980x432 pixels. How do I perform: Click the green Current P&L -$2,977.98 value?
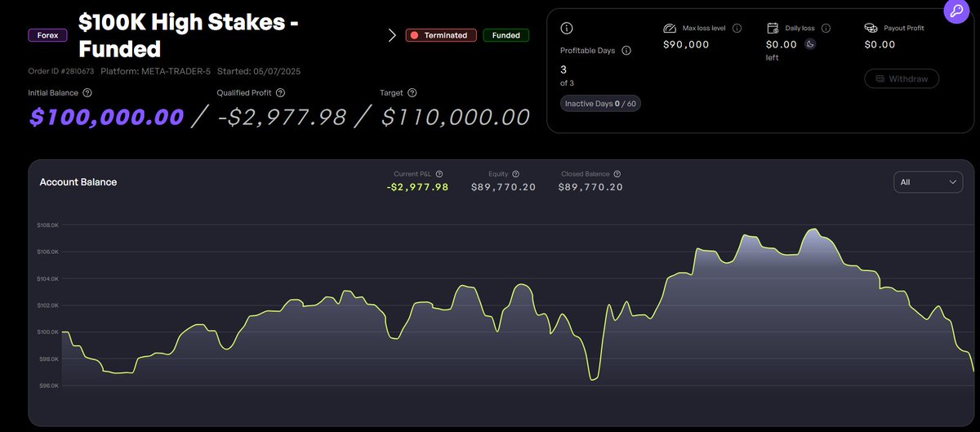pyautogui.click(x=417, y=187)
